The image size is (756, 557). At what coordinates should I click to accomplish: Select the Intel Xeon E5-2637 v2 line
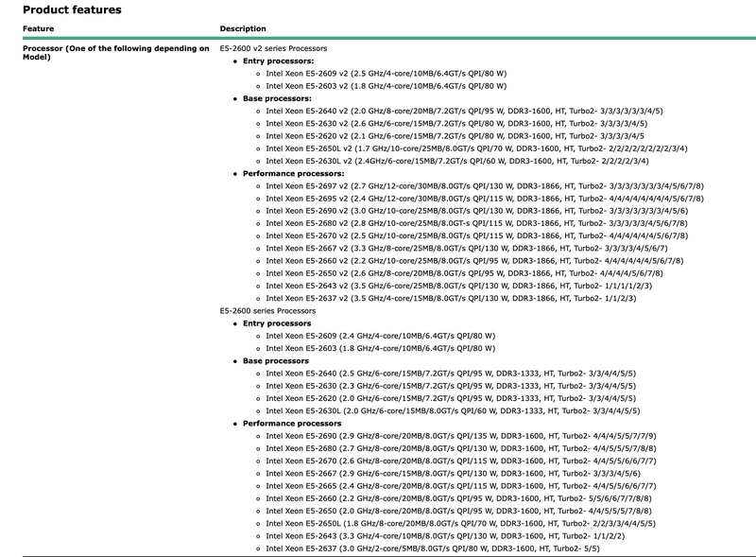click(x=452, y=298)
